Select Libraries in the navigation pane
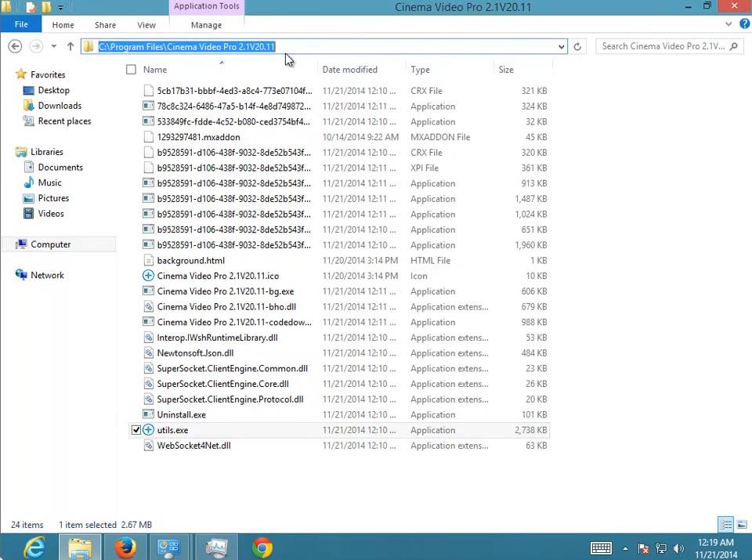The height and width of the screenshot is (560, 752). click(46, 151)
